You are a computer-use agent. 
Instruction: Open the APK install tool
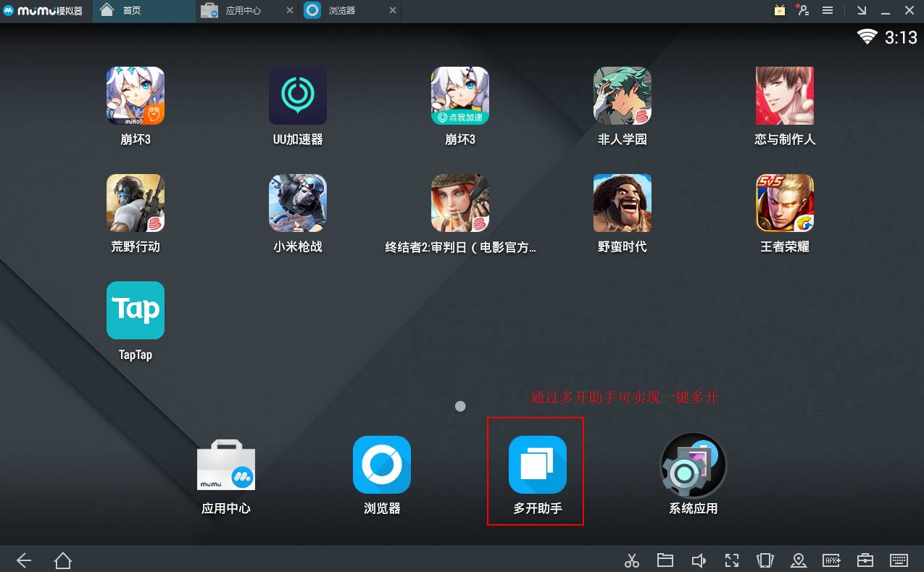coord(831,560)
